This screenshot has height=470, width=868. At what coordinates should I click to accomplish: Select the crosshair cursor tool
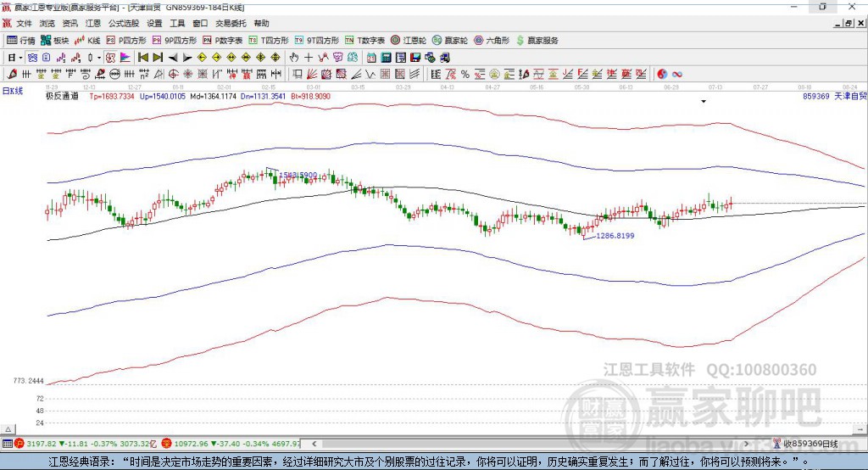click(x=309, y=58)
